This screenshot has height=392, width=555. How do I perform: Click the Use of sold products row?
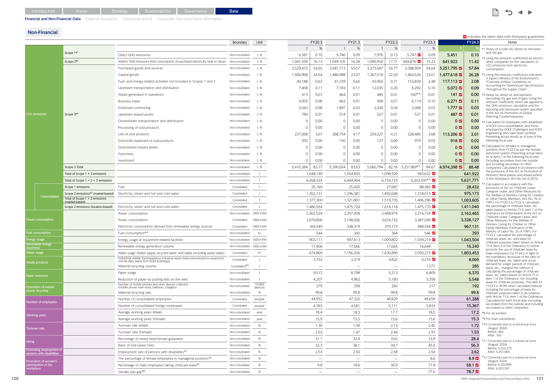[134, 134]
